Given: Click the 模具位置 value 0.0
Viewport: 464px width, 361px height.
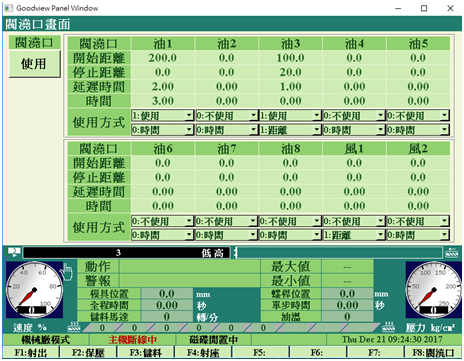Looking at the screenshot, I should point(167,294).
